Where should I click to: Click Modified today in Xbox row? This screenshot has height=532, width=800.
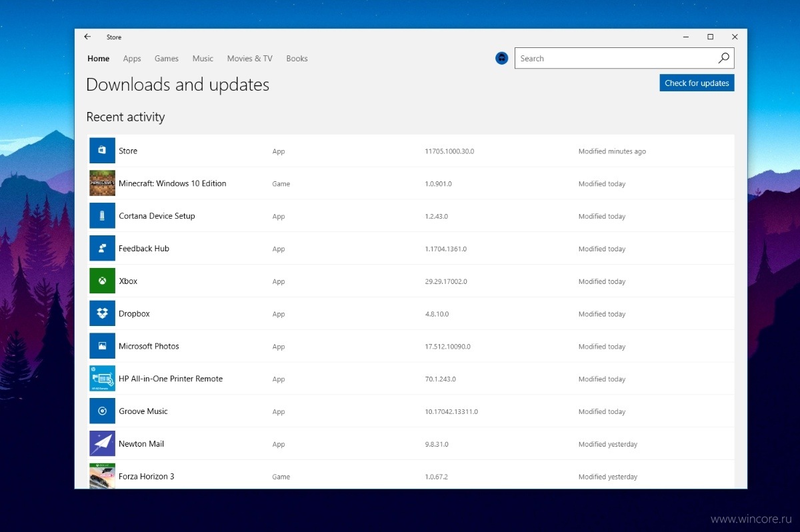pos(602,282)
